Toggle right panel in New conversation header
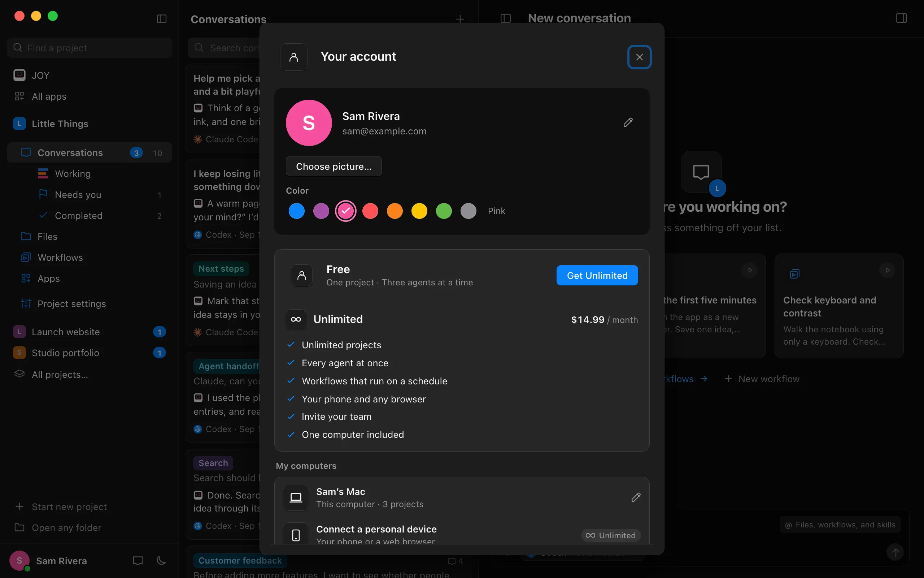The image size is (924, 578). pyautogui.click(x=901, y=18)
